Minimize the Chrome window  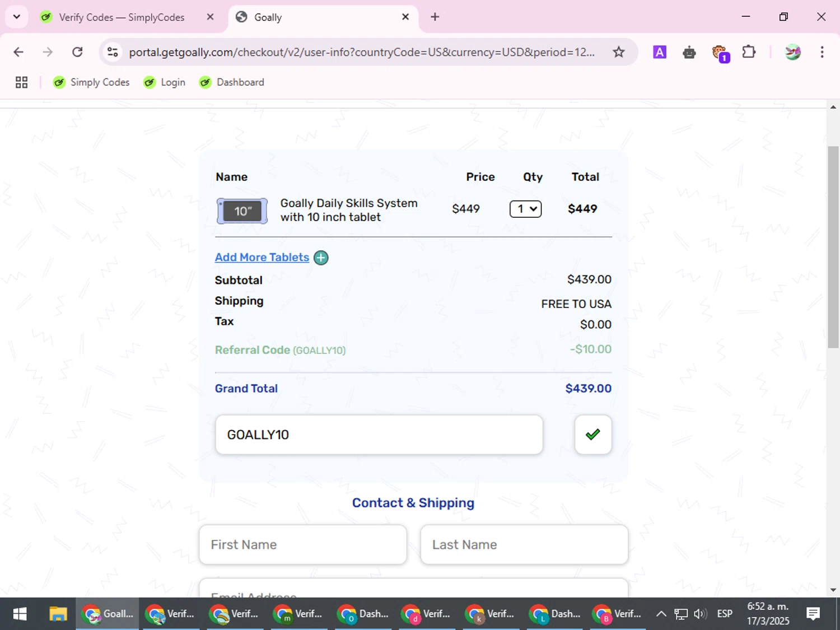[746, 17]
